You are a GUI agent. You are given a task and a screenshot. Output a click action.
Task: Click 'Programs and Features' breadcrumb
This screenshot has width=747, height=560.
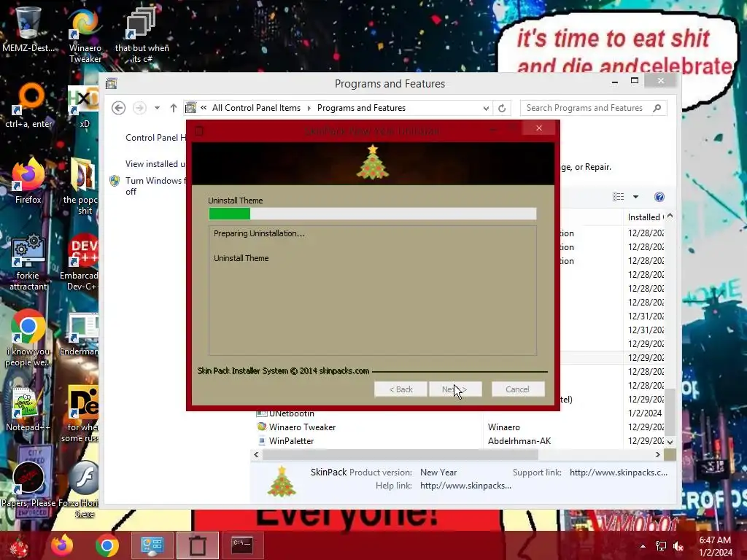(361, 108)
